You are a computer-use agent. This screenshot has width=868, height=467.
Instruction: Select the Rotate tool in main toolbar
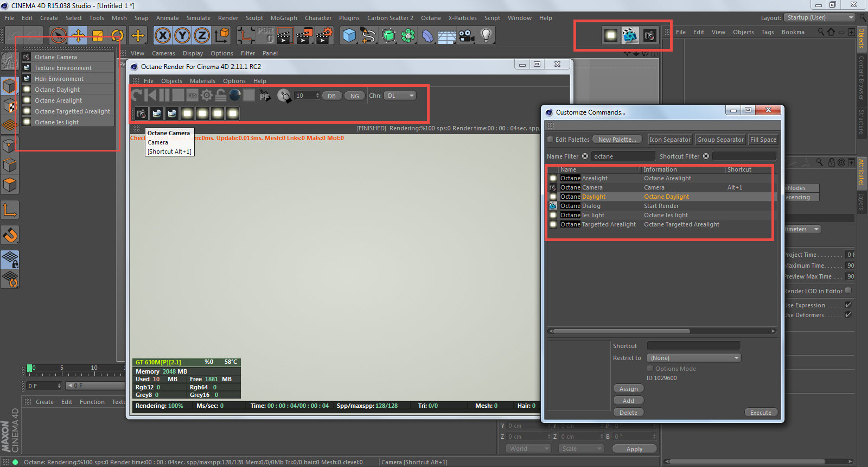pos(117,36)
